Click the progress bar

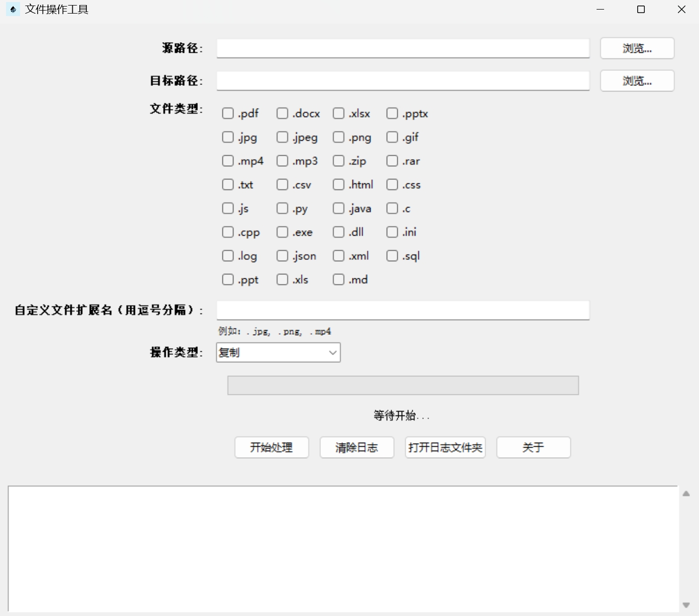tap(403, 385)
